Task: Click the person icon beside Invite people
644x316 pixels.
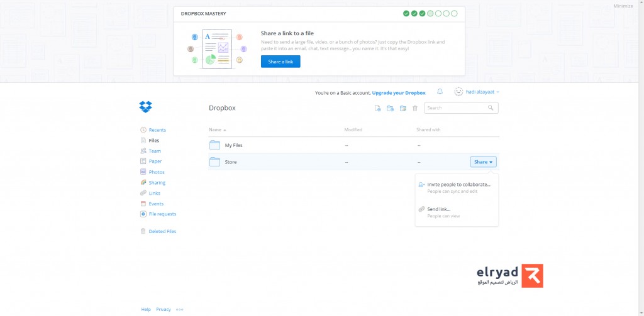Action: (421, 185)
